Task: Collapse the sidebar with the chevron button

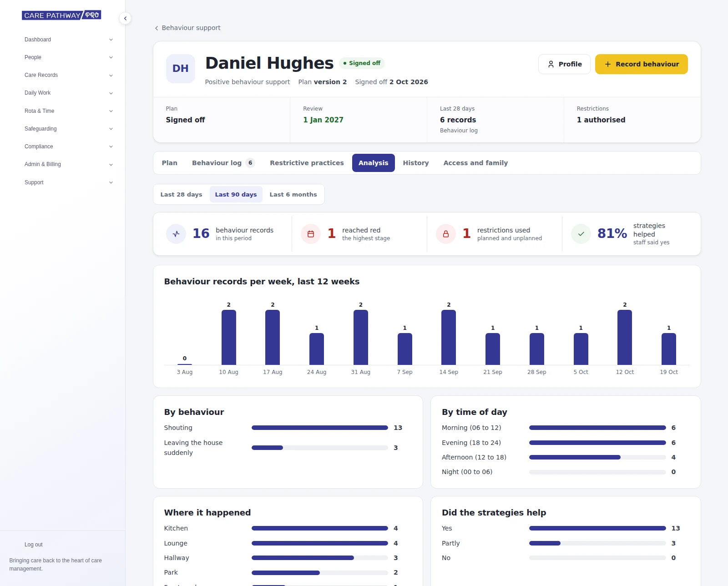Action: click(x=125, y=18)
